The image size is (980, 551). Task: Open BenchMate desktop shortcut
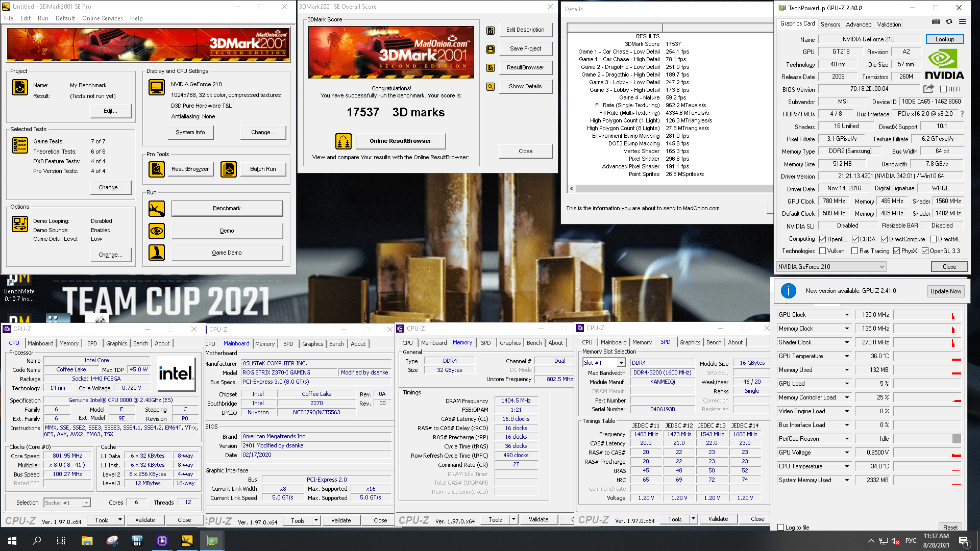19,288
